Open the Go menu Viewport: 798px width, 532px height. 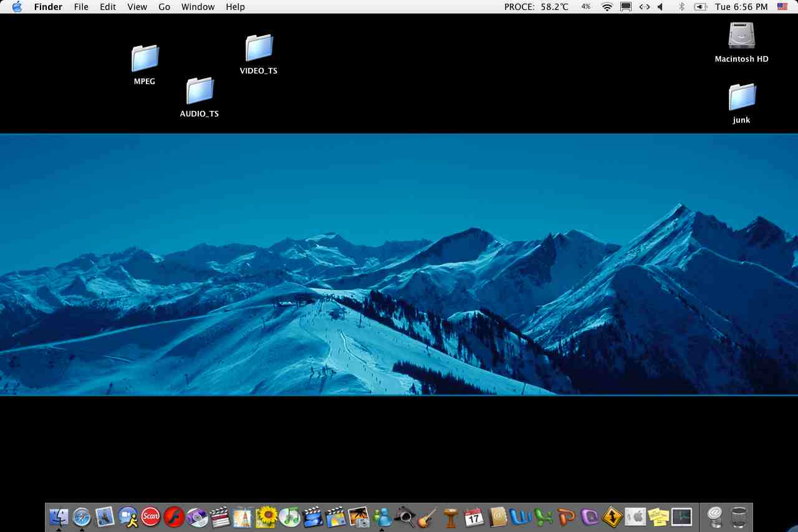tap(165, 7)
